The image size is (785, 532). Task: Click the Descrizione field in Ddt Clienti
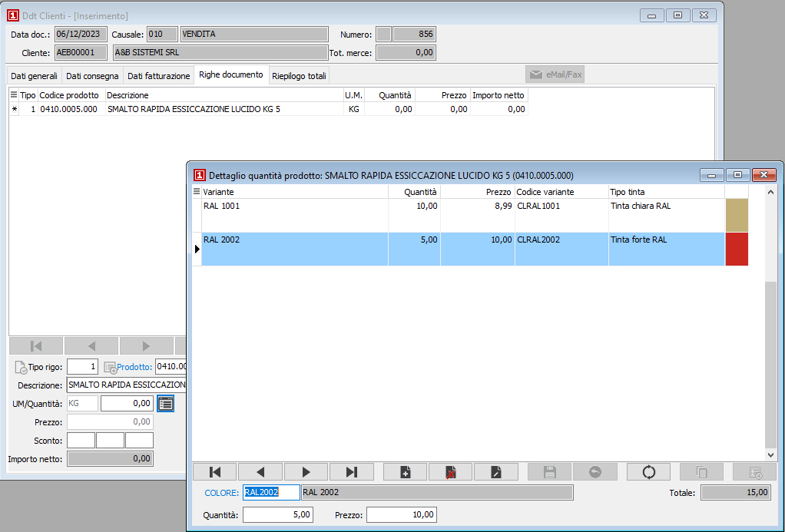127,385
